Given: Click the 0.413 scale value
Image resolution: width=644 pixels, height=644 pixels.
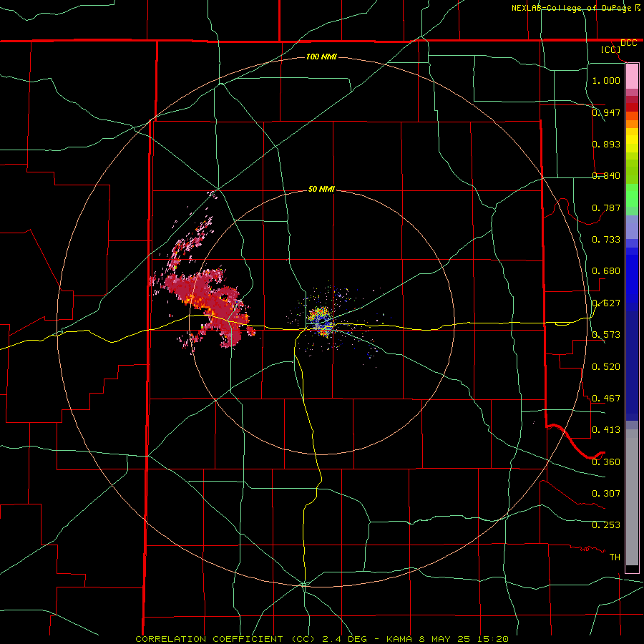Looking at the screenshot, I should (606, 429).
